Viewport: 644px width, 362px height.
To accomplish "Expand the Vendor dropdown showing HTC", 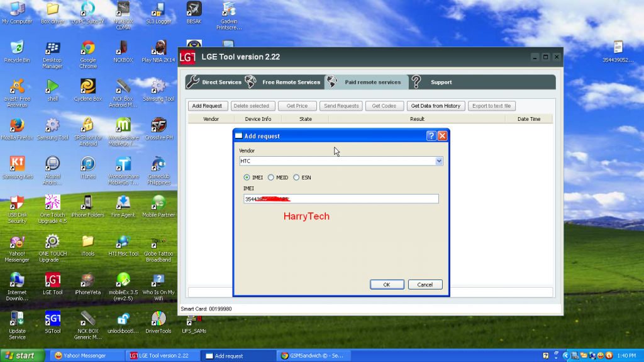I will click(x=439, y=161).
